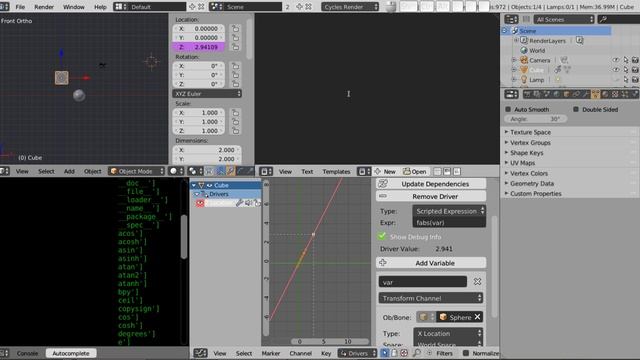Open the Transform Channel variable type dropdown
This screenshot has width=640, height=360.
pos(431,298)
